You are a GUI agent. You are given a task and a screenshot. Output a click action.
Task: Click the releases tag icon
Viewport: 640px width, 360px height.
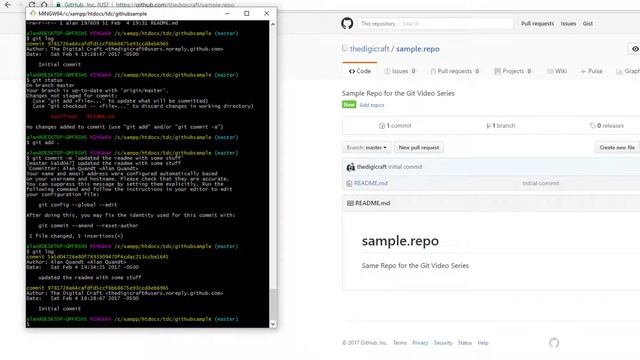[x=593, y=126]
